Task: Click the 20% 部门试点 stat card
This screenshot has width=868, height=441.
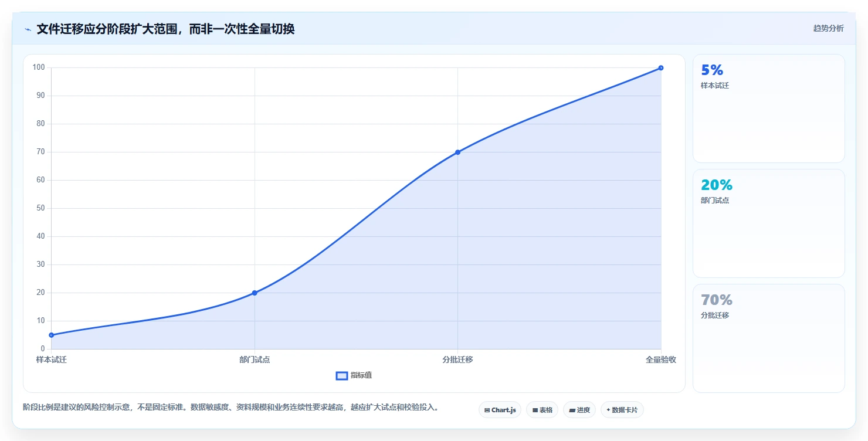Action: click(768, 223)
